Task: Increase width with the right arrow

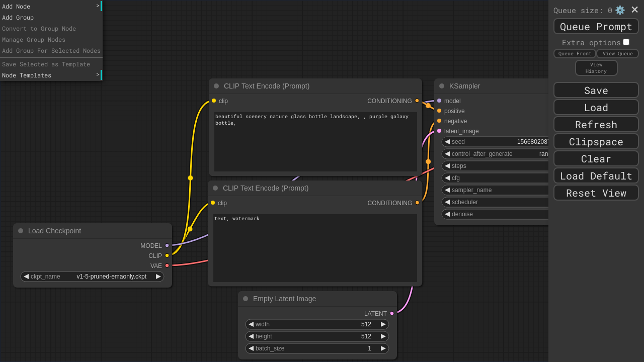Action: pyautogui.click(x=383, y=324)
